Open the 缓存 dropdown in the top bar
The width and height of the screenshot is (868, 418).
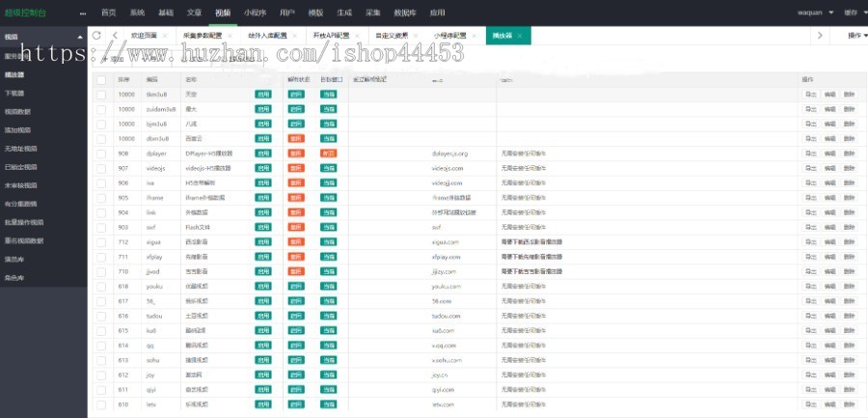pos(855,13)
